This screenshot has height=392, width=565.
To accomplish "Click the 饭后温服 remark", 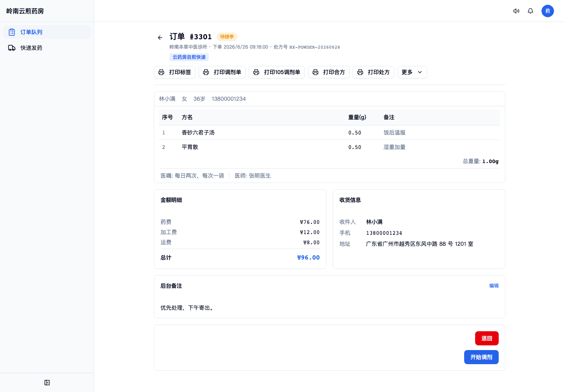I will pos(394,132).
